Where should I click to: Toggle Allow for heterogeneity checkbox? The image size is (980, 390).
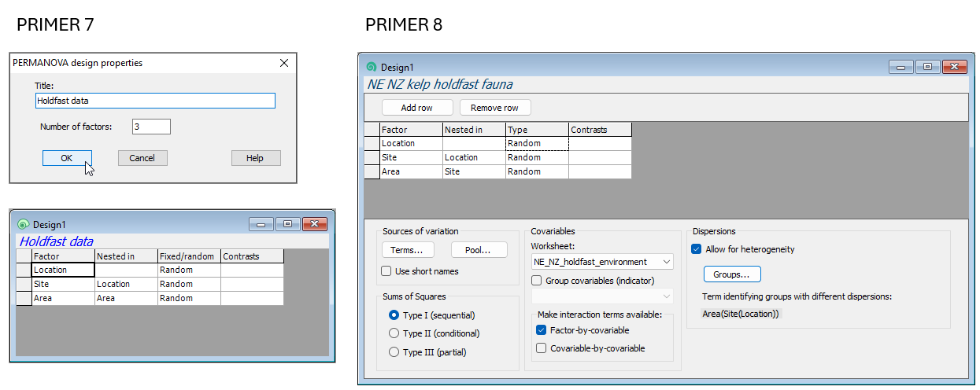point(696,249)
